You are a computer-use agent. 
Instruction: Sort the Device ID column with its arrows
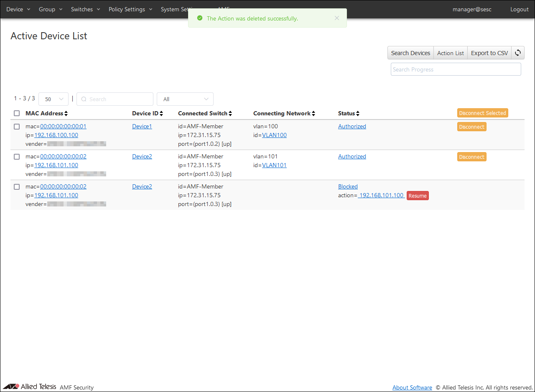(161, 114)
